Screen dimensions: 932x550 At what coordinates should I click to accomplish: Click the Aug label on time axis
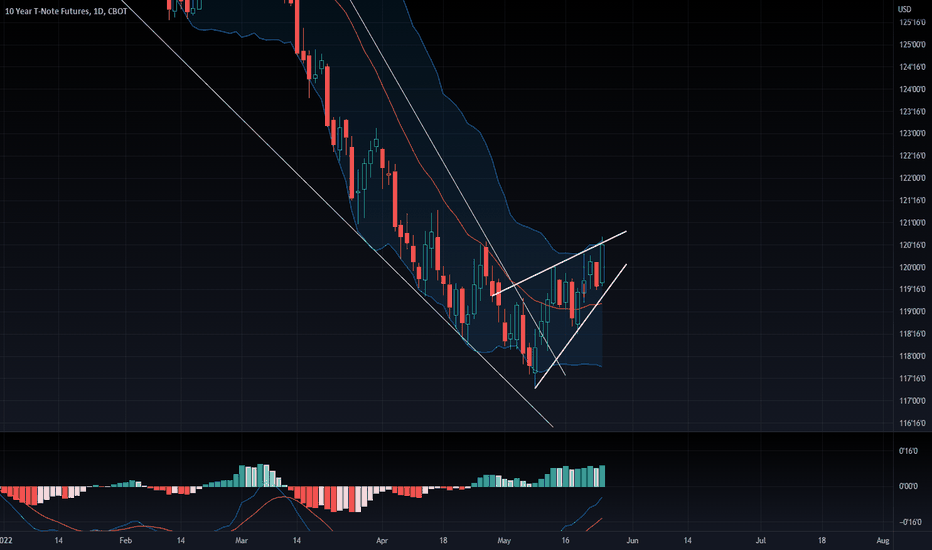883,540
